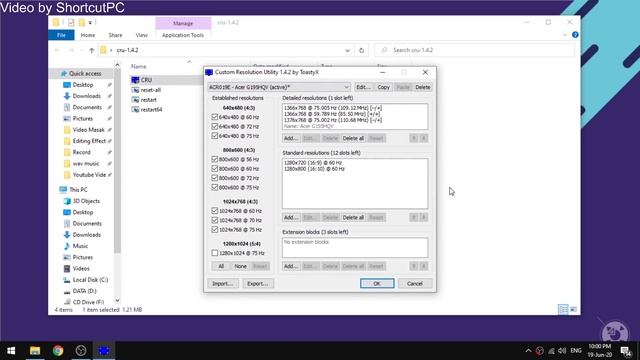
Task: Click OK in Custom Resolution Utility
Action: 377,283
